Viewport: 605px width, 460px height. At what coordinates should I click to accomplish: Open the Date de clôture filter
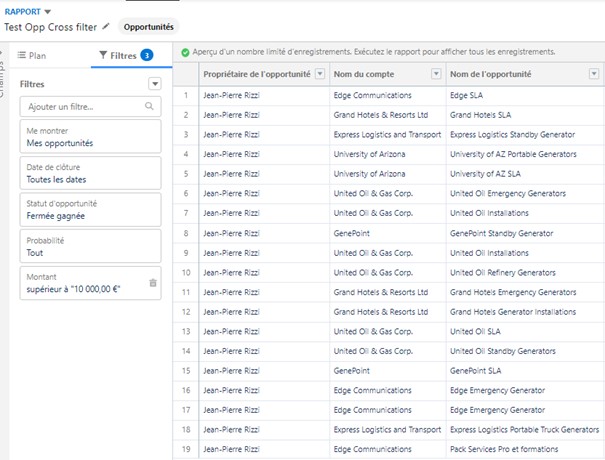tap(90, 173)
